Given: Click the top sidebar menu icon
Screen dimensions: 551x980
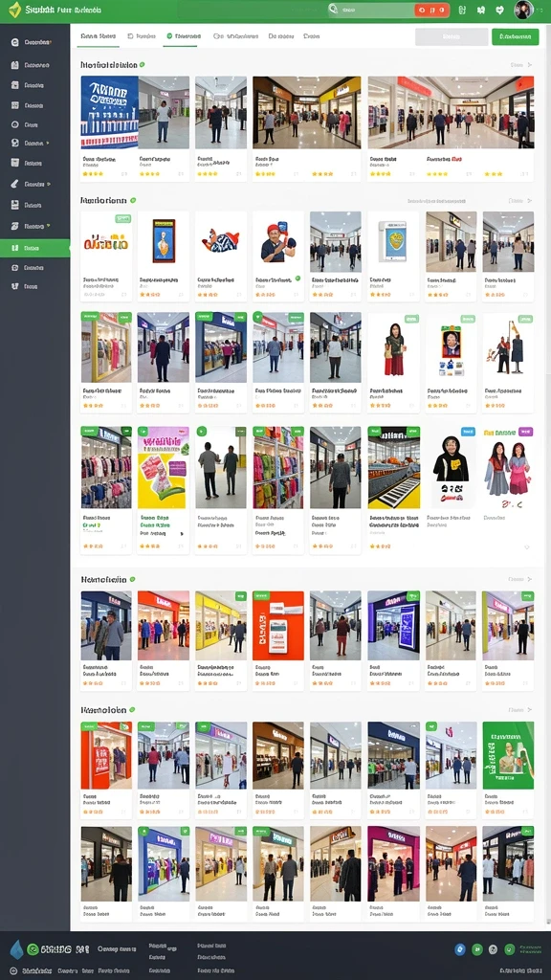Looking at the screenshot, I should pos(15,42).
